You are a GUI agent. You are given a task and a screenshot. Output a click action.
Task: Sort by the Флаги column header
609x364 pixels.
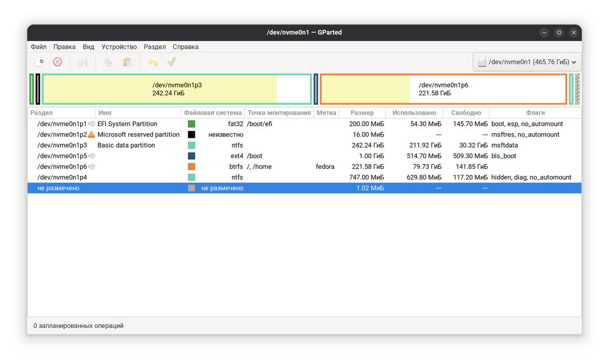[535, 113]
